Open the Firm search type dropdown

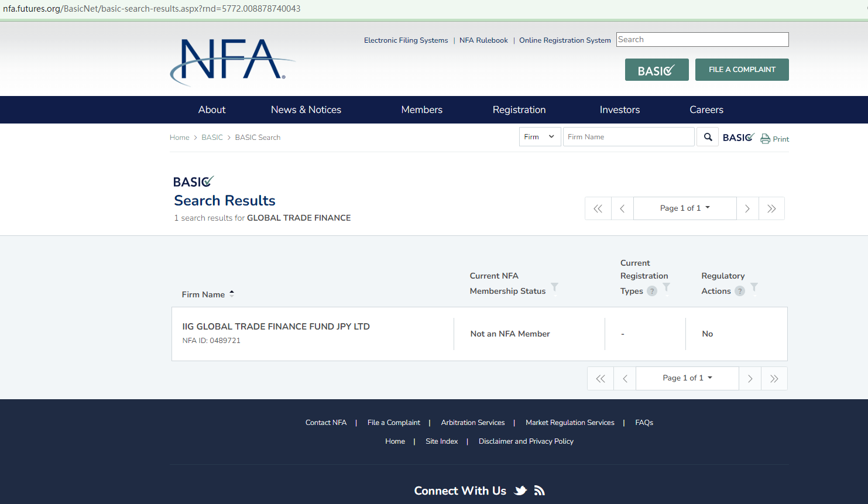tap(540, 137)
